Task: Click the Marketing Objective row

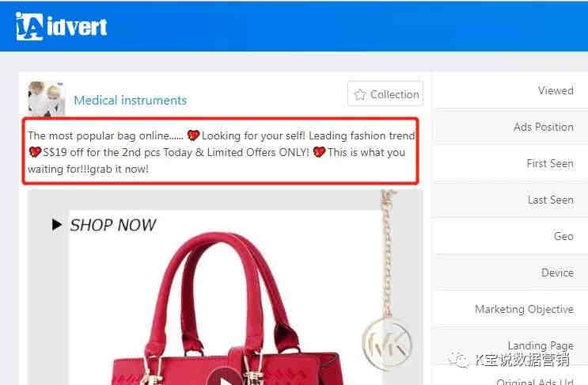Action: 510,309
